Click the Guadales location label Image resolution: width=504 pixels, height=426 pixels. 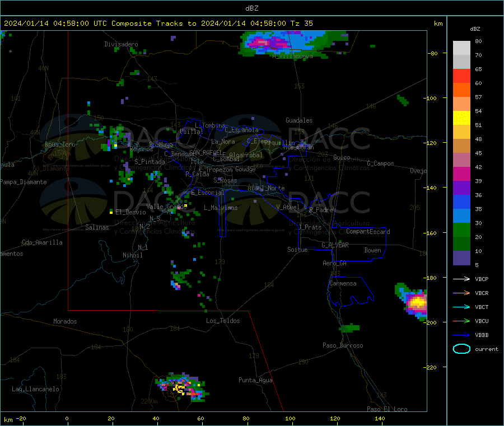point(299,120)
